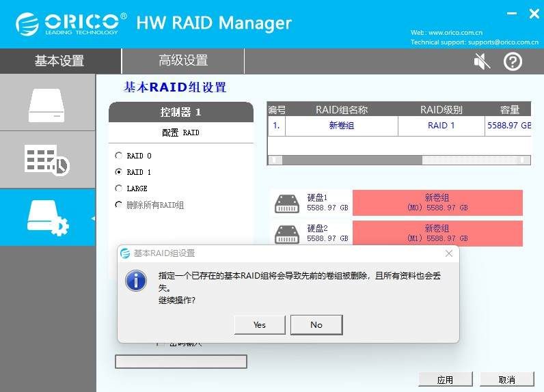Click the 硬盘2 hard drive icon

(287, 234)
